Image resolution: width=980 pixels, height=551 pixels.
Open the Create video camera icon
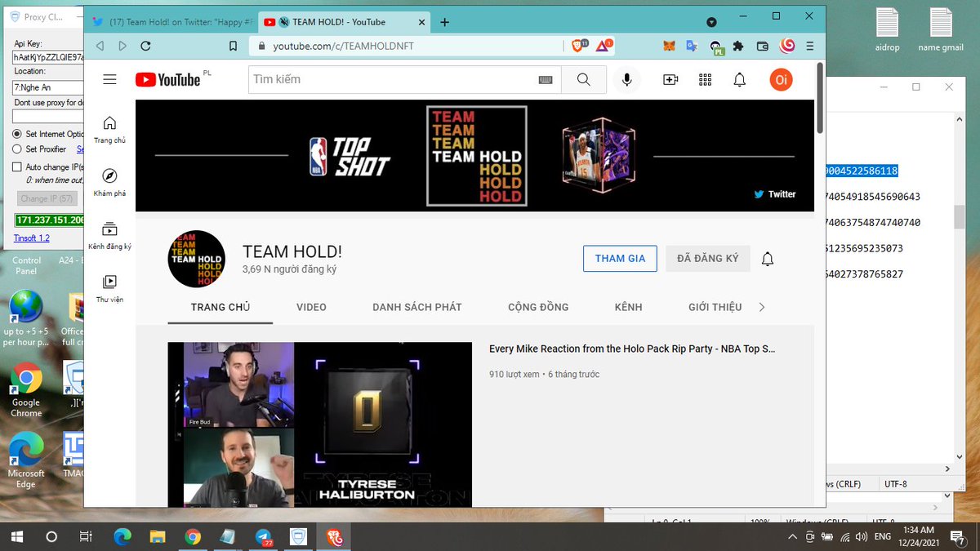670,79
